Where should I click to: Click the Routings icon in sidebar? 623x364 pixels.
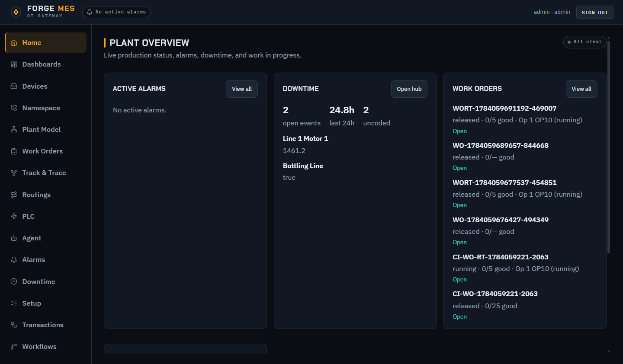coord(14,195)
